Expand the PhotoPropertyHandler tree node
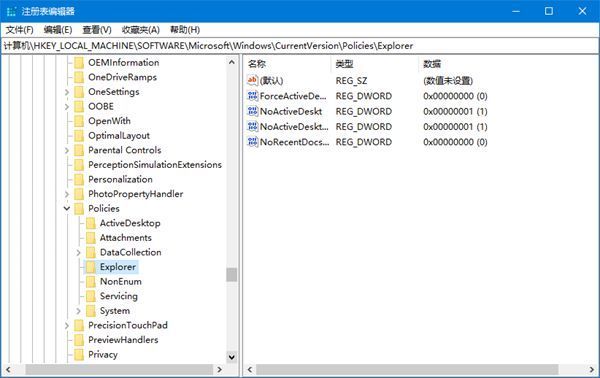This screenshot has width=600, height=378. (67, 194)
